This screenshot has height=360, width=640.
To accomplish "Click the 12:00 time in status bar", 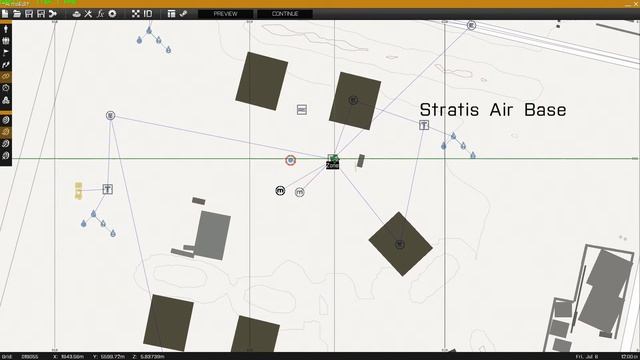I will (x=629, y=356).
